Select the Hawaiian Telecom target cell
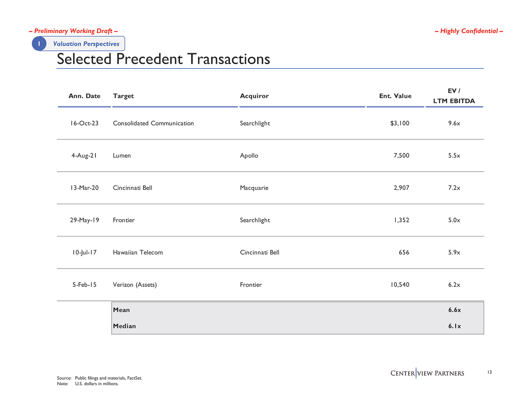This screenshot has width=532, height=411. coord(138,252)
